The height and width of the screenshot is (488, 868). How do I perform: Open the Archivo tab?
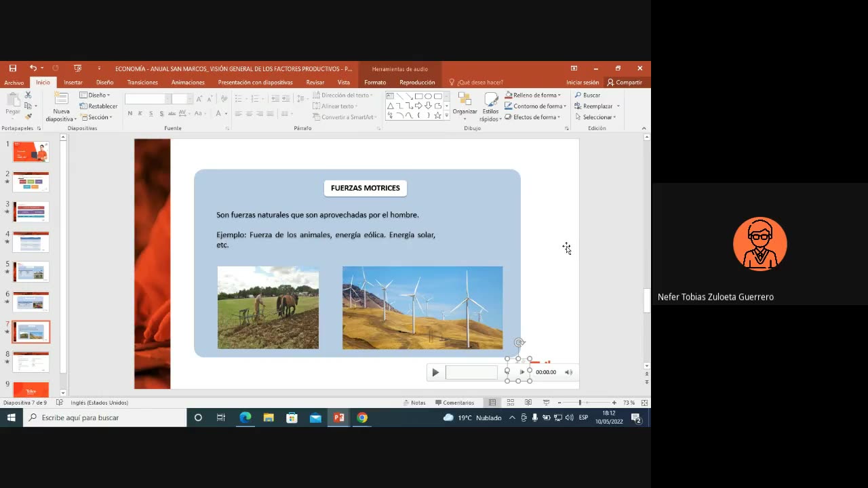pos(14,82)
